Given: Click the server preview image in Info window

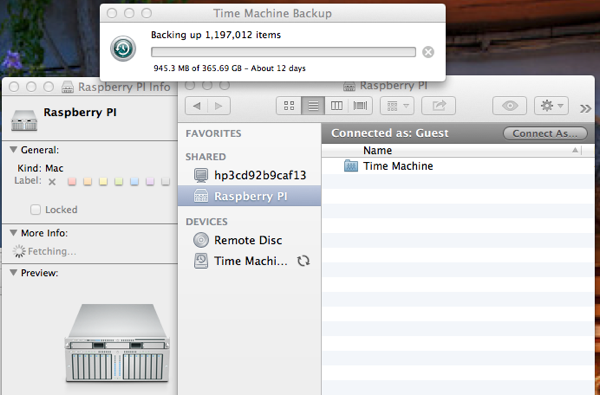Looking at the screenshot, I should (117, 343).
